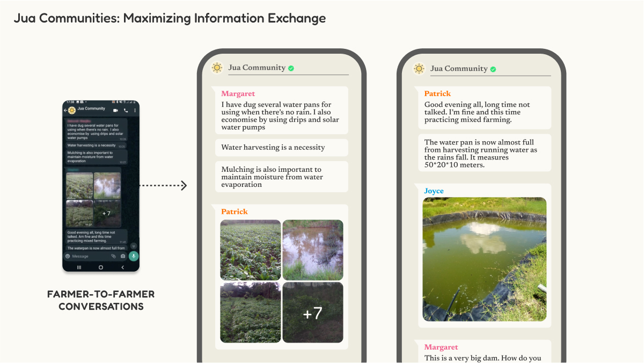
Task: Click Patrick's name in right phone
Action: tap(437, 93)
